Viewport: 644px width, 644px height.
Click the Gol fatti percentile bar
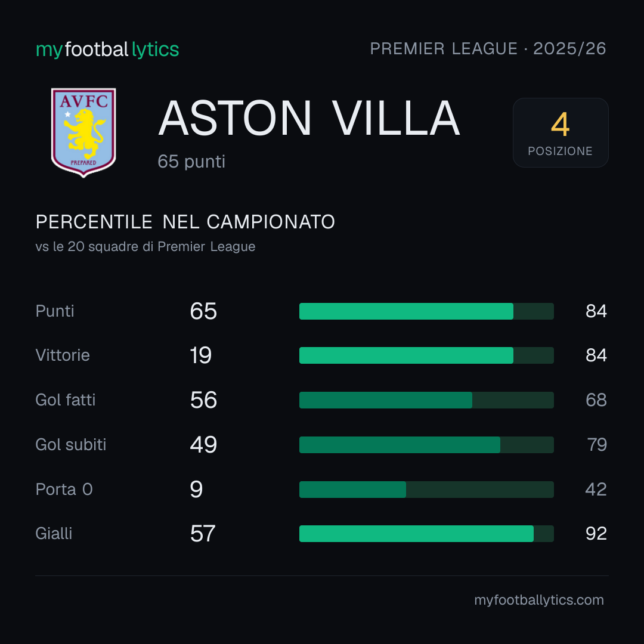click(x=426, y=400)
